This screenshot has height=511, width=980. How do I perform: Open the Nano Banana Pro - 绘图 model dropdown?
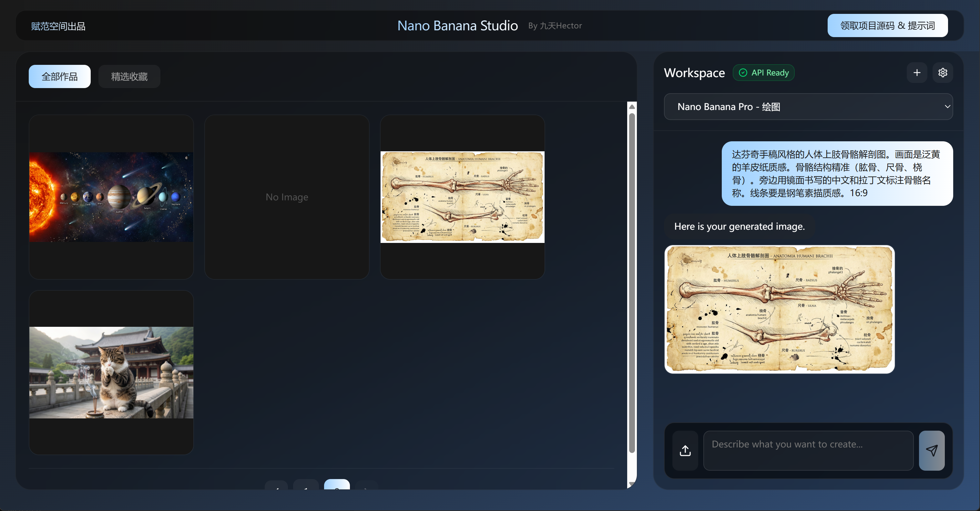(x=808, y=107)
